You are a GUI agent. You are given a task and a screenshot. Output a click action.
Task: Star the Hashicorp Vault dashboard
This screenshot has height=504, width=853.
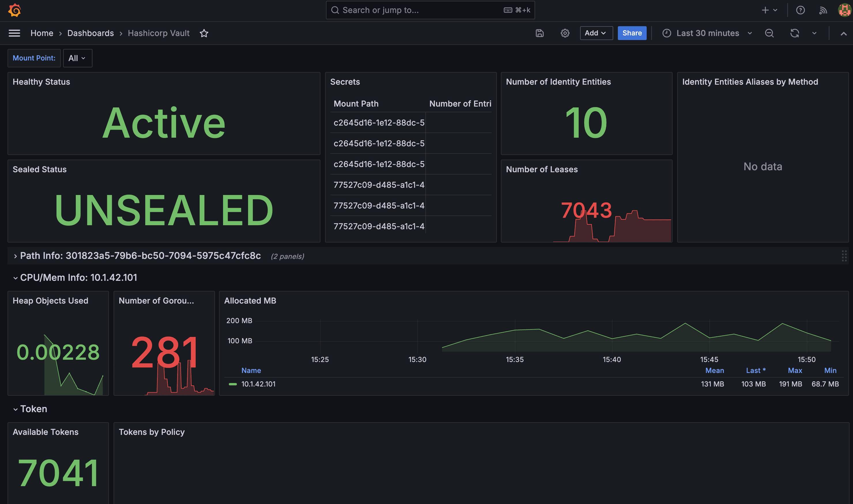(204, 33)
